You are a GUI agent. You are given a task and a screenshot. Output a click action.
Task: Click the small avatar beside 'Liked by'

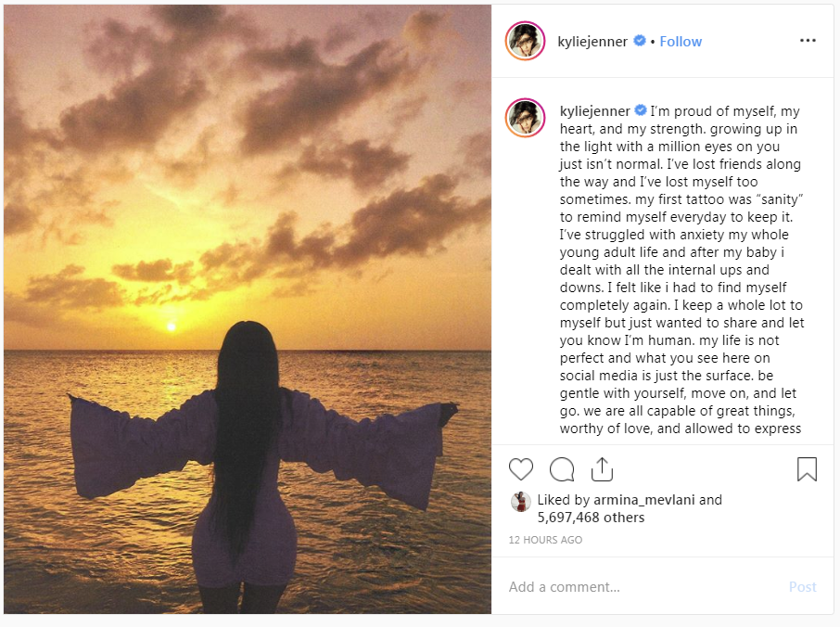point(520,502)
